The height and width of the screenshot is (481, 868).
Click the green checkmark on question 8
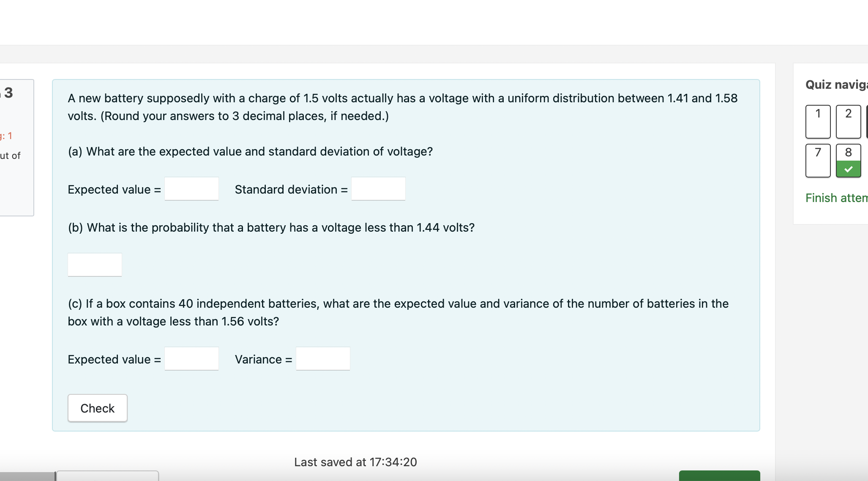click(x=848, y=169)
